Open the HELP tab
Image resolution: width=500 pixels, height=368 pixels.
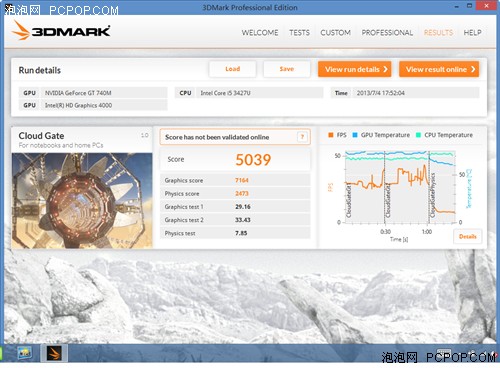tap(472, 33)
